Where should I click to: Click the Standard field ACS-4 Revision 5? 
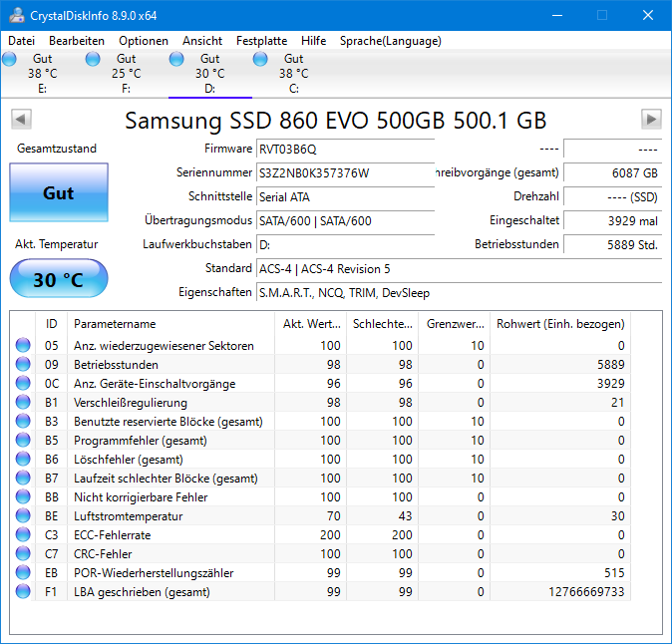pyautogui.click(x=459, y=268)
